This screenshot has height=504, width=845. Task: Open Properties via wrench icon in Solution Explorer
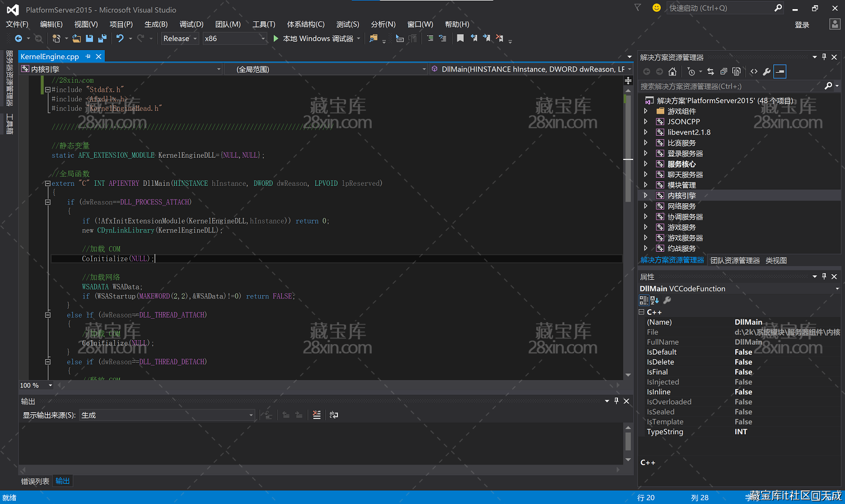tap(767, 72)
